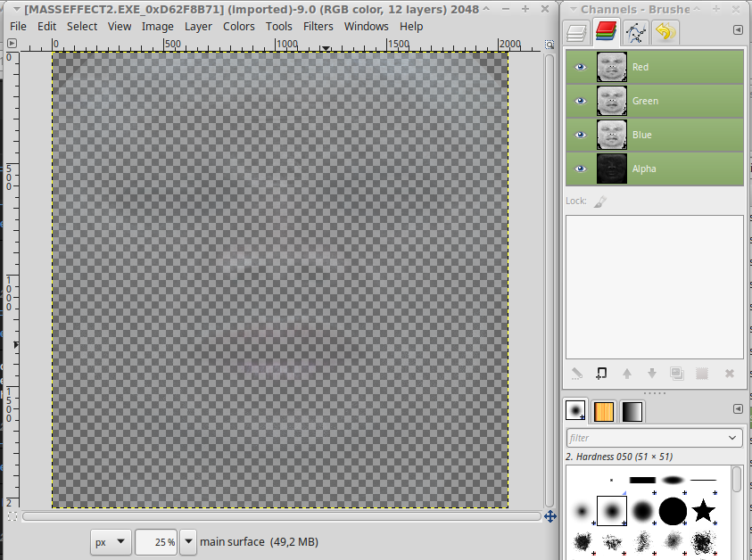
Task: Select the small soft fuzzy brush
Action: tap(582, 511)
